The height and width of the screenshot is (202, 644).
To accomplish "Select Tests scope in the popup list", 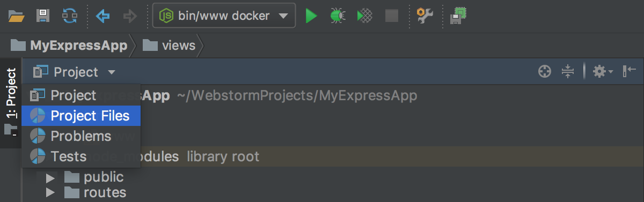I will tap(81, 156).
